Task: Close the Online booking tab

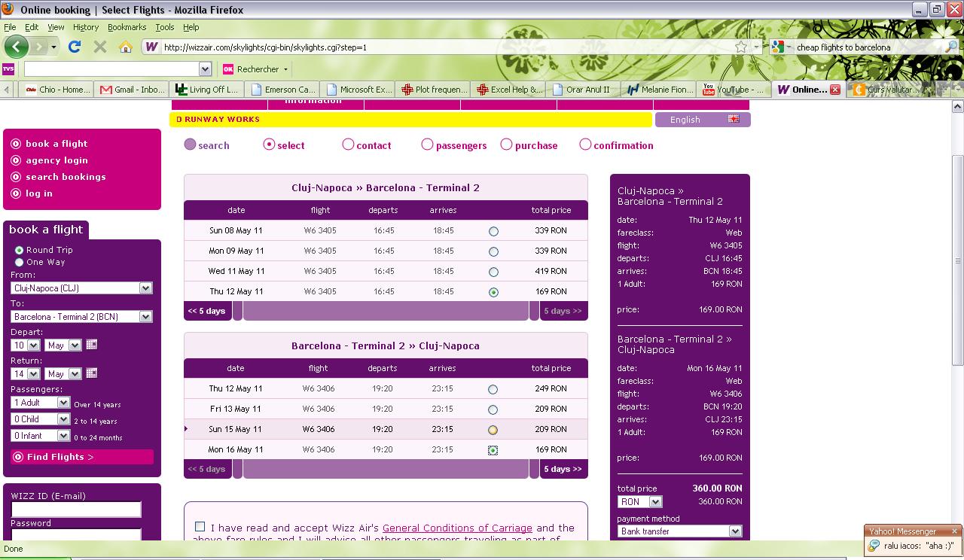Action: click(834, 90)
